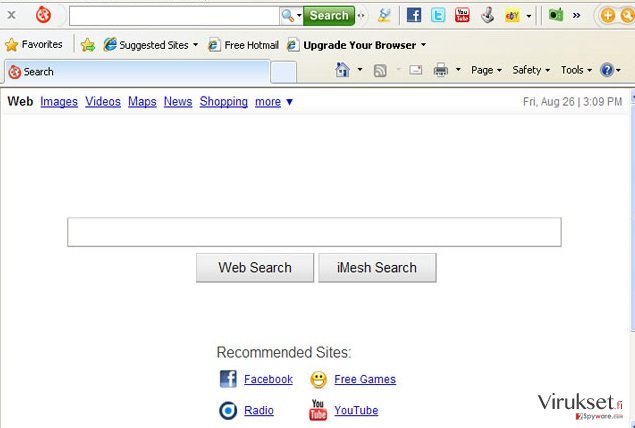Image resolution: width=635 pixels, height=428 pixels.
Task: Click the Read Mail envelope icon
Action: click(x=416, y=70)
